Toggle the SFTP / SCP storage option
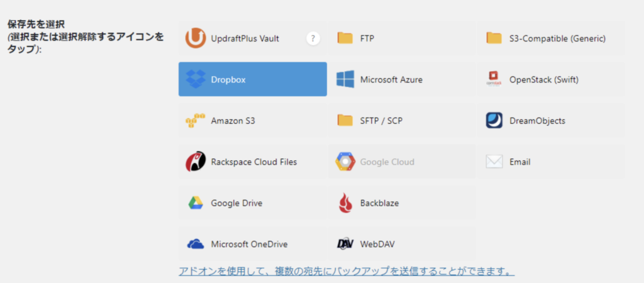This screenshot has height=283, width=644. 402,120
